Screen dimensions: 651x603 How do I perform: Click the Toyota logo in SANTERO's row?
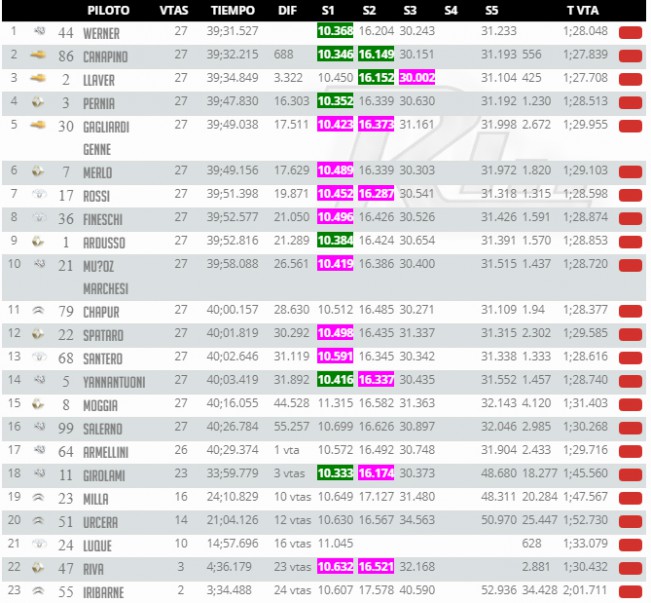pyautogui.click(x=39, y=357)
